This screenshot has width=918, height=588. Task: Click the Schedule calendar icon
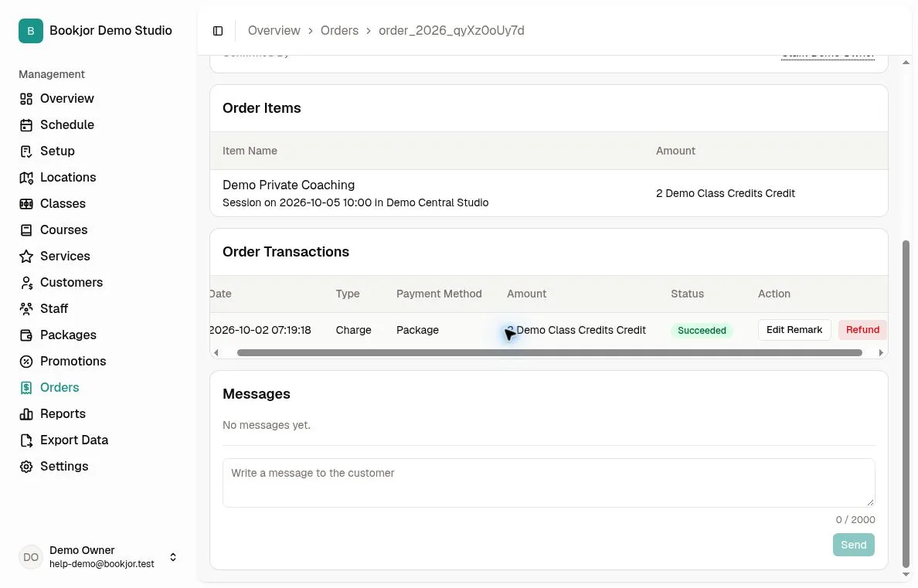(25, 124)
